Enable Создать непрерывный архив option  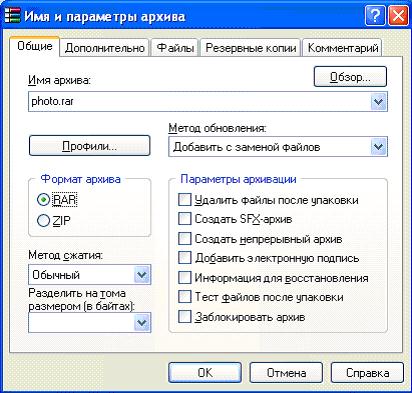tap(185, 239)
